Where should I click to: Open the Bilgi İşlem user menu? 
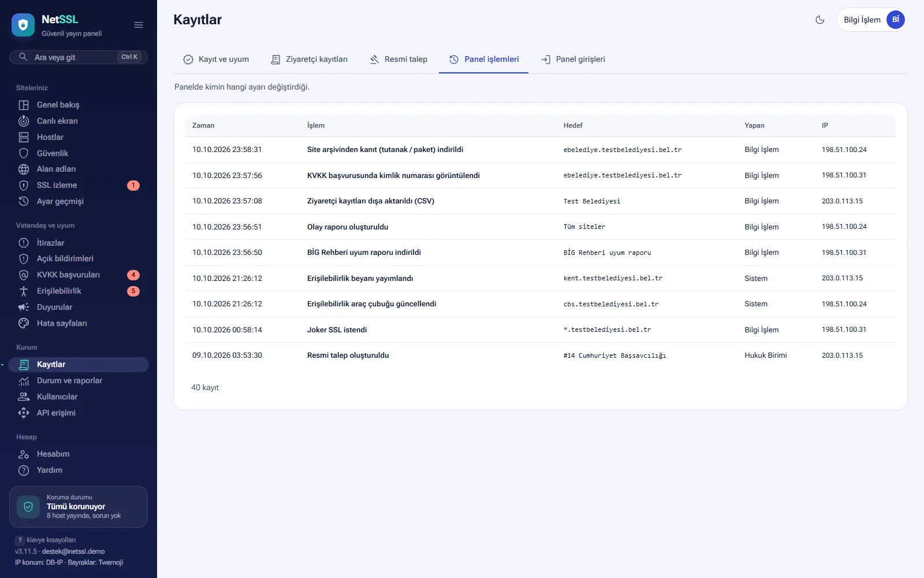coord(871,20)
